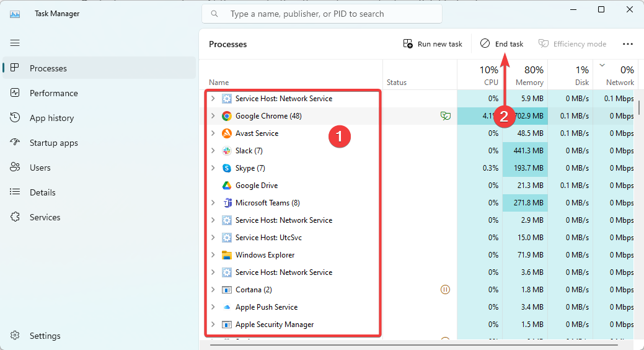Click the Slack process icon
The height and width of the screenshot is (350, 644).
point(227,151)
